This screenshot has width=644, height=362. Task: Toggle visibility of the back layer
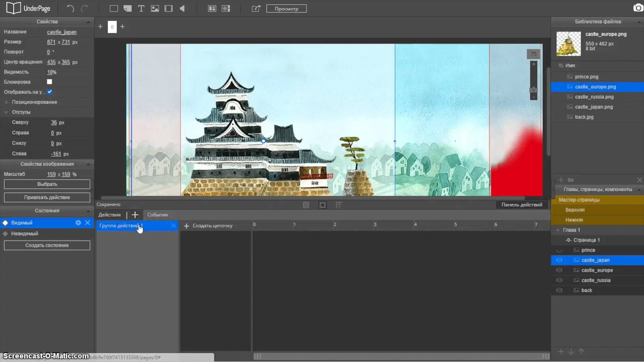(559, 290)
